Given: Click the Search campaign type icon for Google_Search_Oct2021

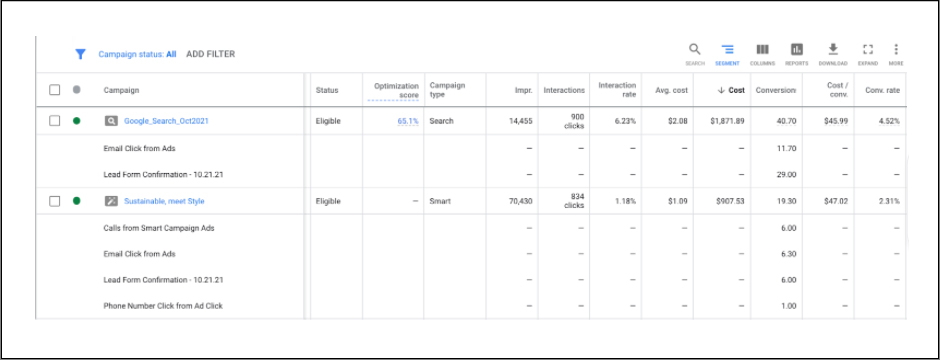Looking at the screenshot, I should pos(111,121).
